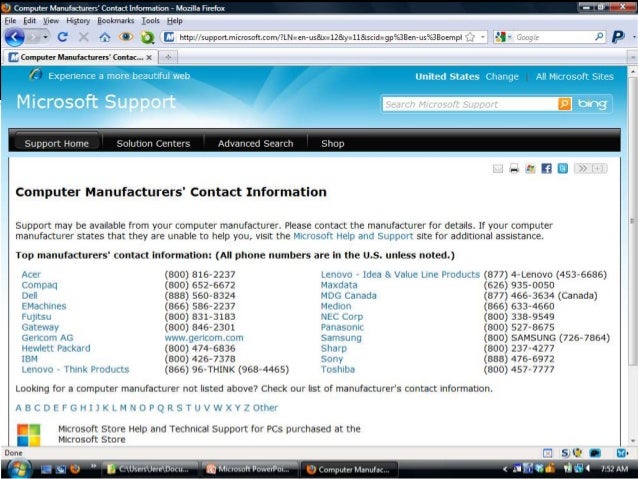Image resolution: width=638 pixels, height=479 pixels.
Task: Open the History menu
Action: pyautogui.click(x=78, y=21)
